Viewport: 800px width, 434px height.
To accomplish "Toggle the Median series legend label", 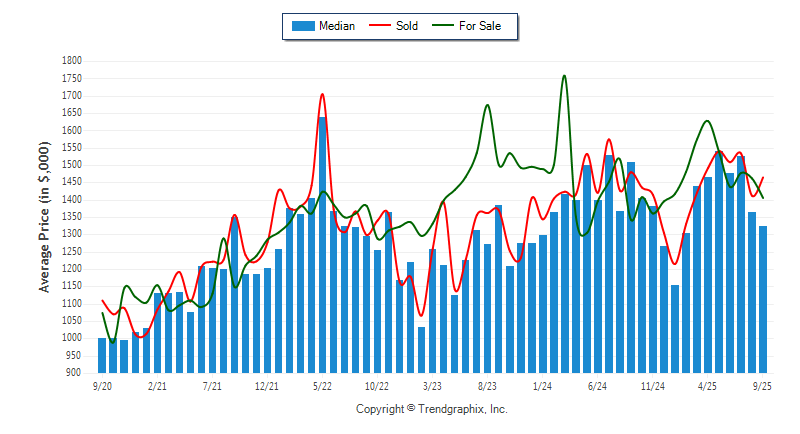I will pyautogui.click(x=338, y=26).
